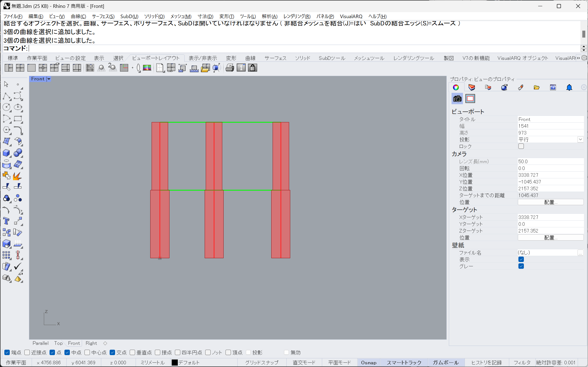Open the サーフェス(S) menu

(103, 16)
